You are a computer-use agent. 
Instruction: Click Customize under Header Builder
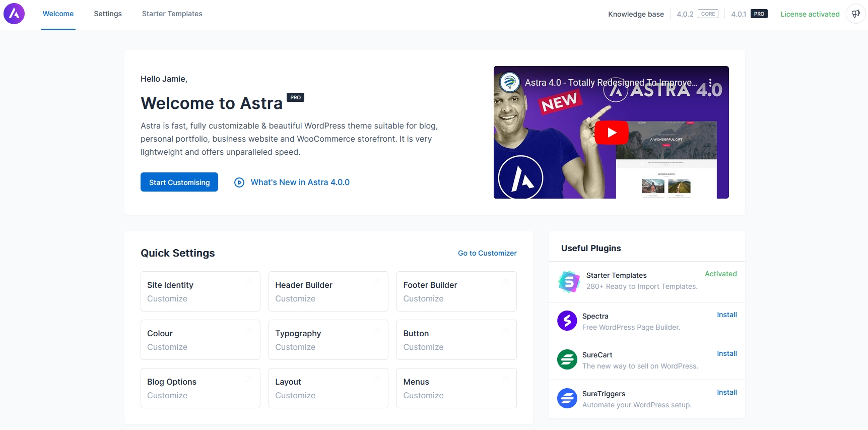tap(295, 298)
